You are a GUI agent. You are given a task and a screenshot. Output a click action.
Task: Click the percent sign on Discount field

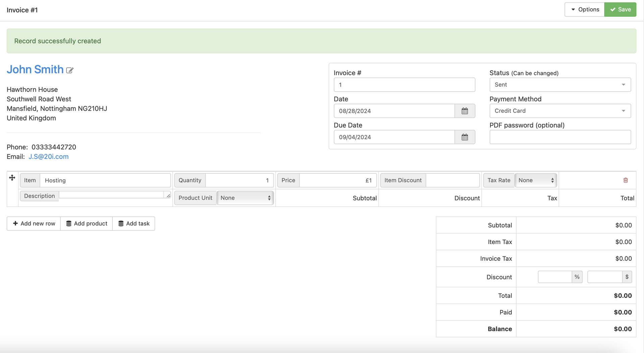tap(577, 277)
